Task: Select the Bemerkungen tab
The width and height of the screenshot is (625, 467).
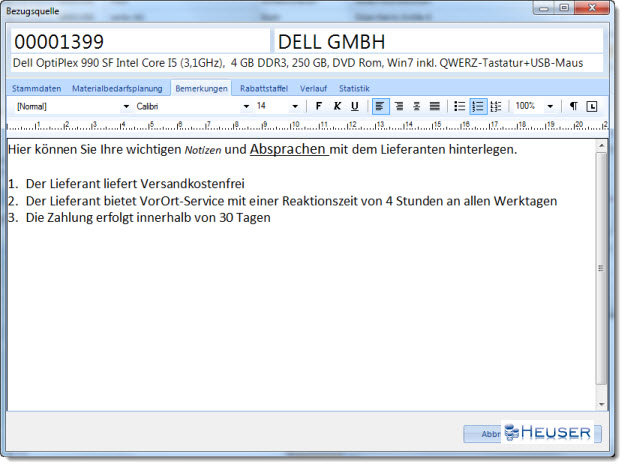Action: pos(201,88)
